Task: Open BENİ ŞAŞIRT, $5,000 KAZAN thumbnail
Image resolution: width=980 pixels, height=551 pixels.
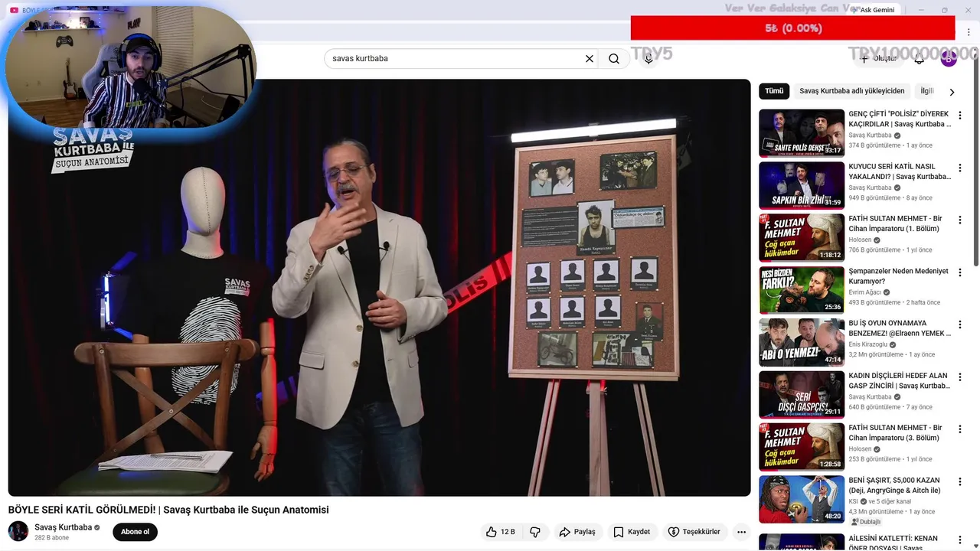Action: click(x=802, y=500)
